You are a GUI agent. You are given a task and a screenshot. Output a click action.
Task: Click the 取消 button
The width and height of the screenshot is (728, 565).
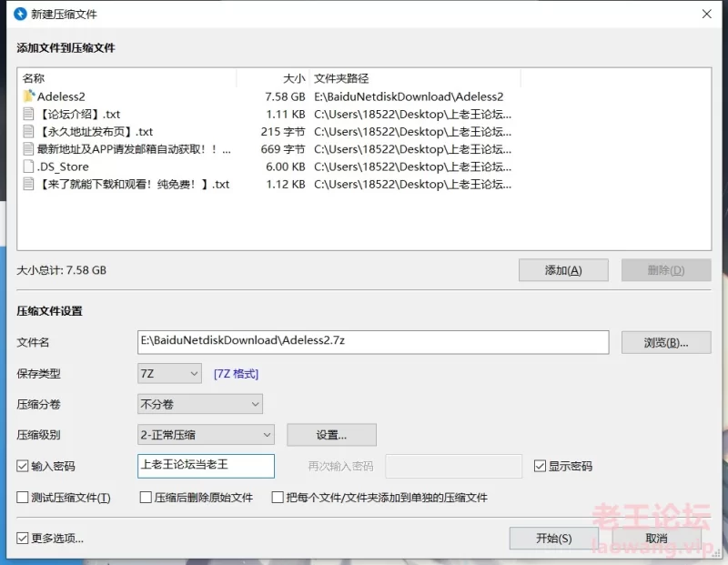(656, 538)
